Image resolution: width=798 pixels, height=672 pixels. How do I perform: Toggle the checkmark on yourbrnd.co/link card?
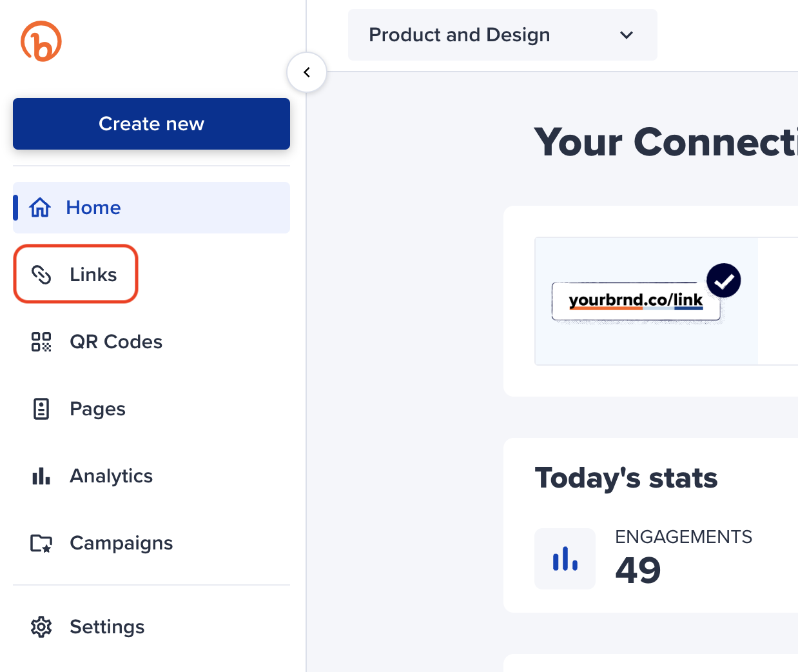[723, 280]
